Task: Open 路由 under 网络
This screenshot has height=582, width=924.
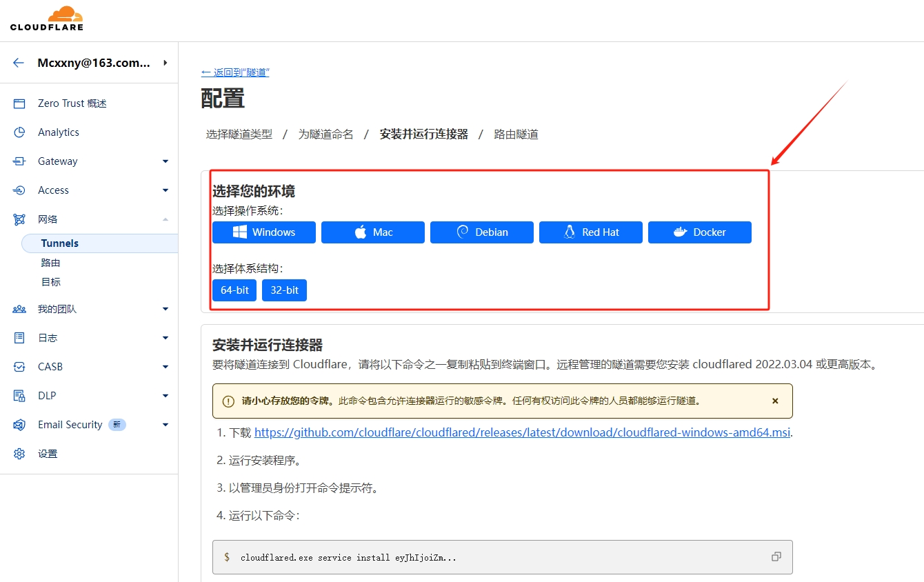Action: point(51,263)
